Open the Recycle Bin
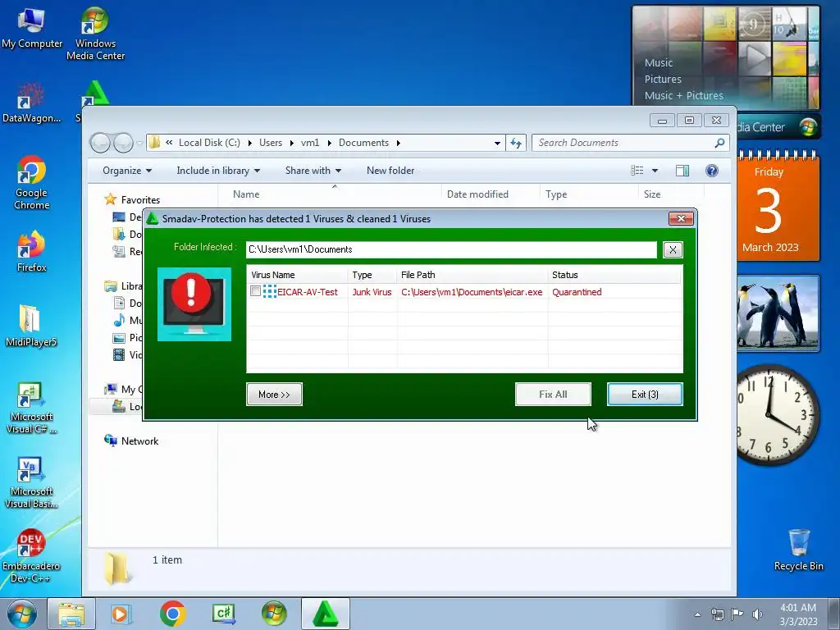 [798, 550]
